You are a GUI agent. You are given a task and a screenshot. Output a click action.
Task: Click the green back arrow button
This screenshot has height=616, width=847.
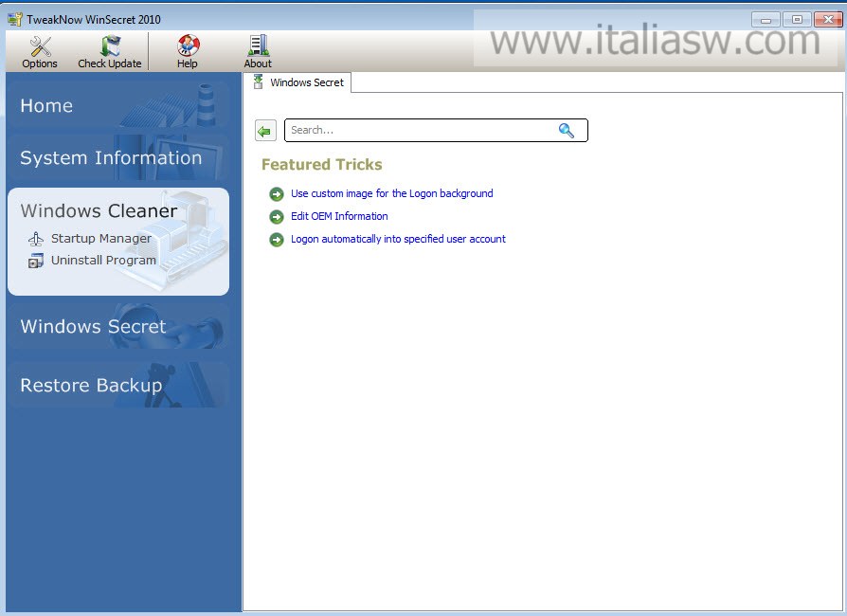click(x=265, y=131)
